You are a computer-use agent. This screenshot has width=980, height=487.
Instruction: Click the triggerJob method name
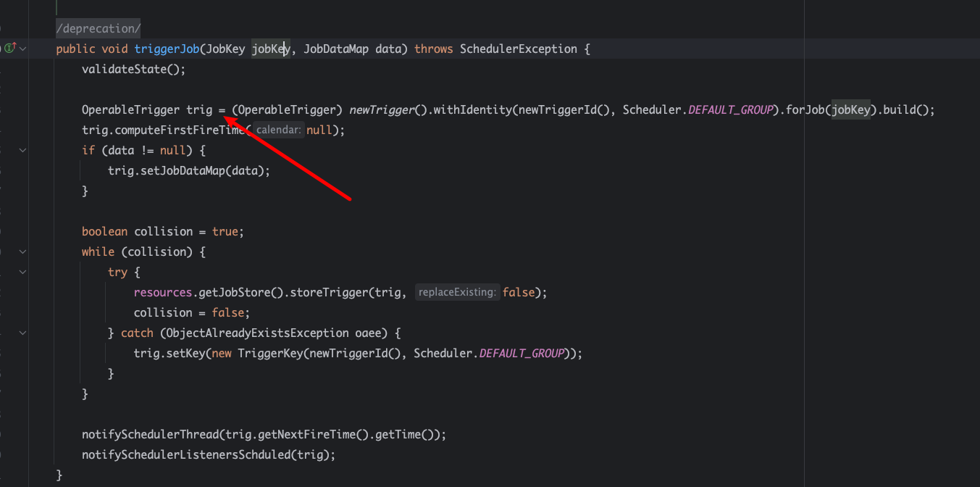[167, 49]
